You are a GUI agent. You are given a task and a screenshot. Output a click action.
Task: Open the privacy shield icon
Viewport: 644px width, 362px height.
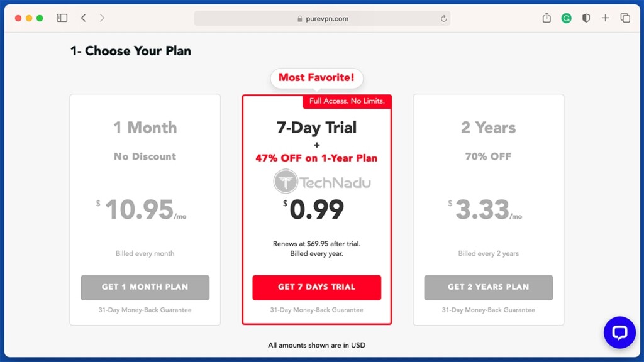(x=586, y=18)
